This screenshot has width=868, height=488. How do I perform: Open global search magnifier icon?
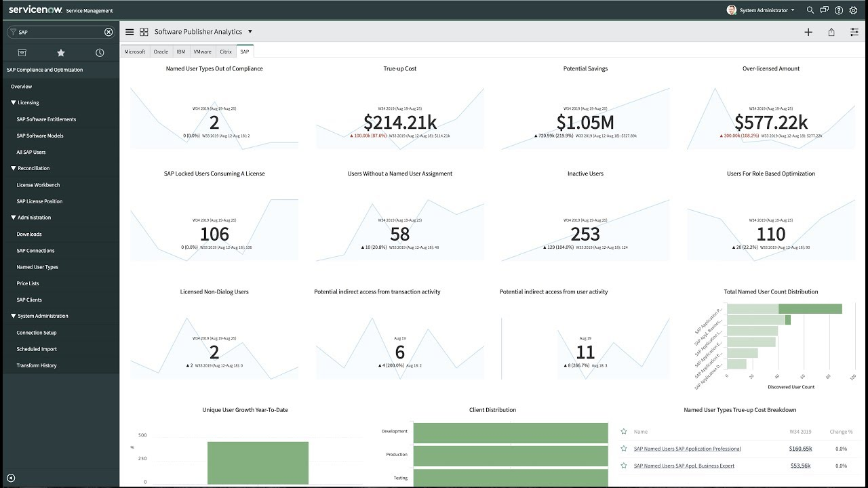click(810, 10)
